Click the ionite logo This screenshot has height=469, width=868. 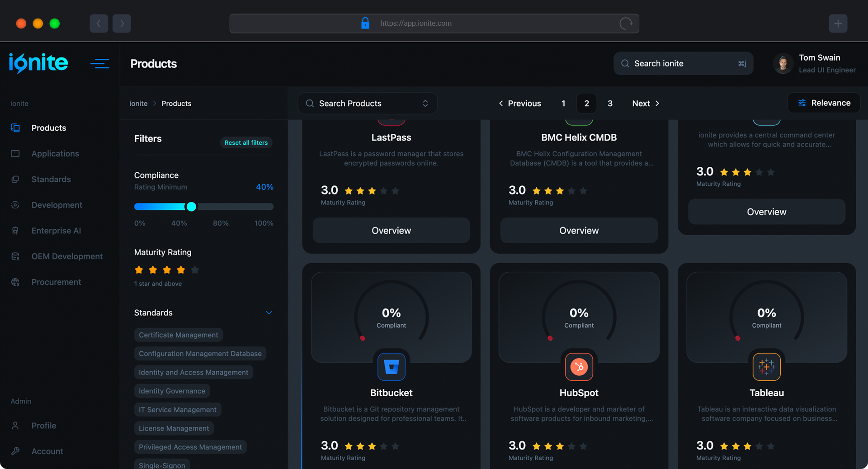pyautogui.click(x=38, y=63)
